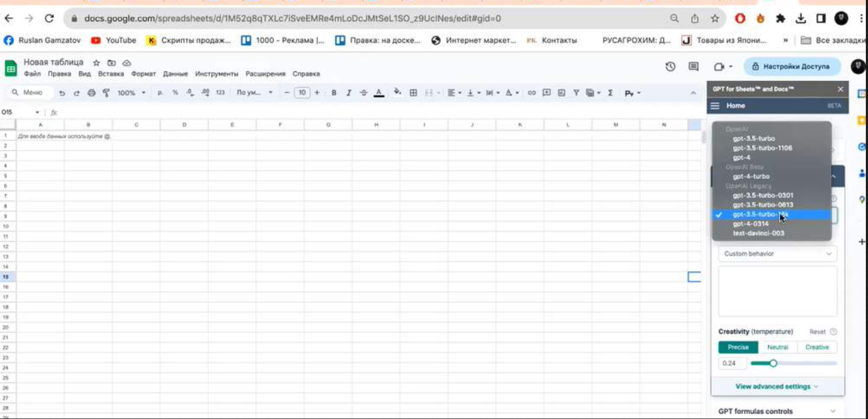868x419 pixels.
Task: Open the Custom behavior dropdown
Action: (778, 254)
